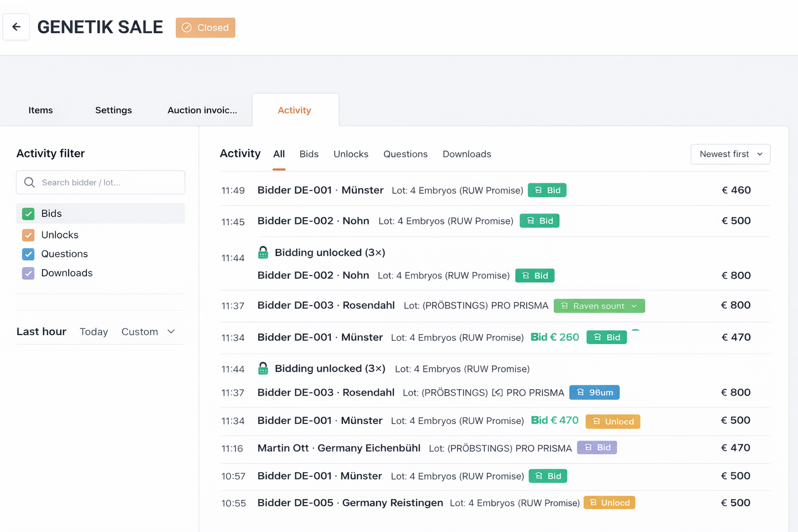Toggle the Downloads filter checkbox
This screenshot has width=798, height=532.
click(29, 273)
